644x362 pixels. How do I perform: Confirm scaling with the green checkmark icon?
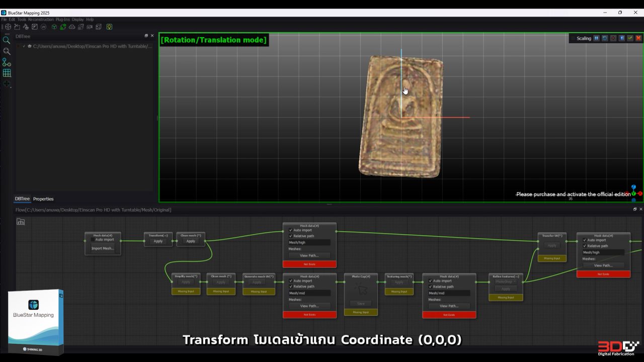[x=629, y=38]
